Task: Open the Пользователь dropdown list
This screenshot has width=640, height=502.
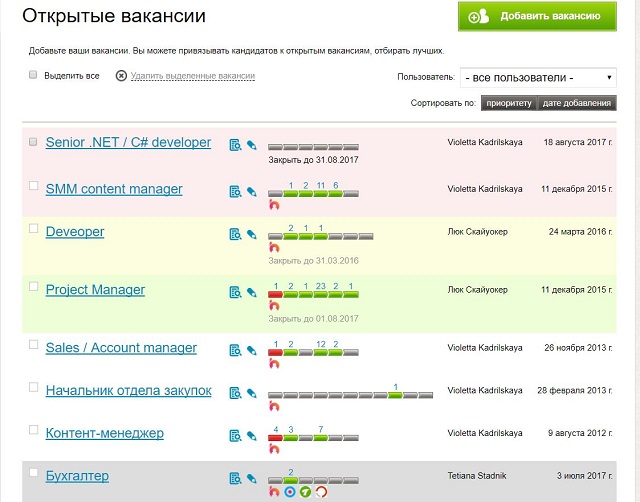Action: click(x=538, y=78)
